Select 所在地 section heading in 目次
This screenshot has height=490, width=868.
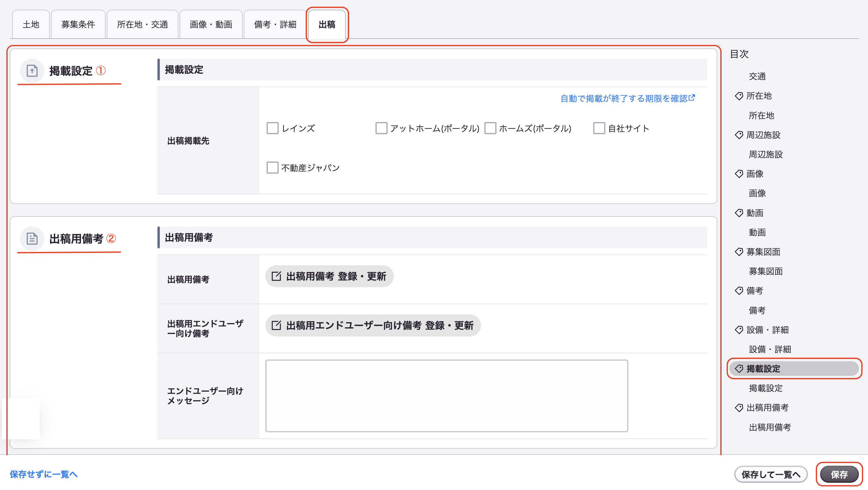click(x=759, y=96)
